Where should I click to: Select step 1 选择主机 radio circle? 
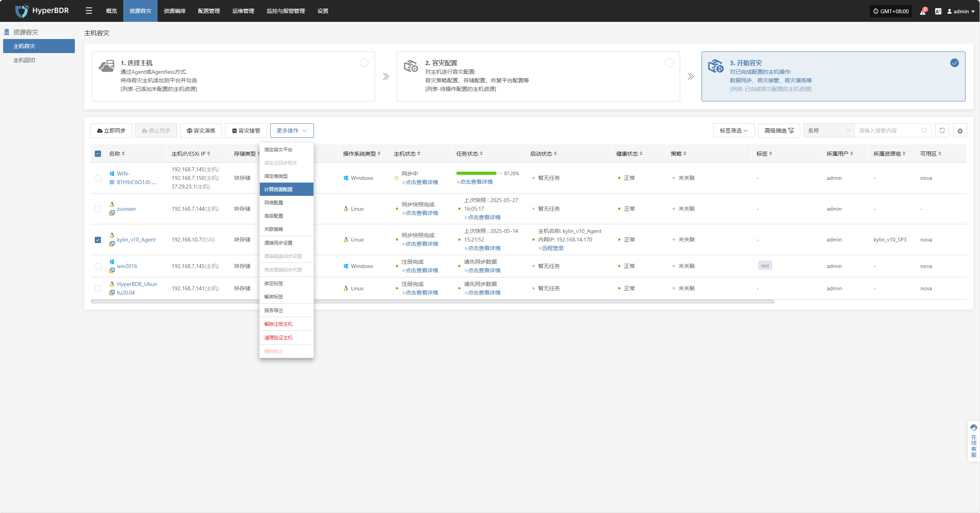364,63
